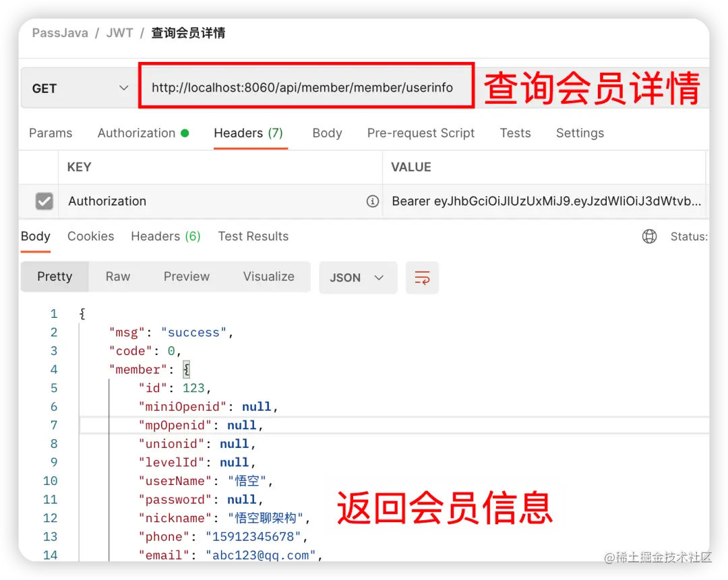Uncheck the Authorization header checkbox
The height and width of the screenshot is (580, 728).
click(44, 201)
